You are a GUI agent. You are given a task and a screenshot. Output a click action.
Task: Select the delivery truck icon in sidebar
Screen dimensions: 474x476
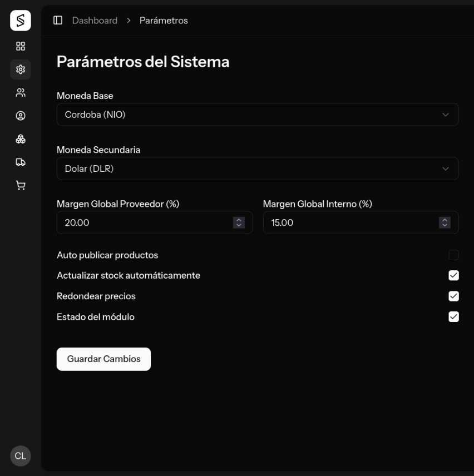click(x=21, y=162)
